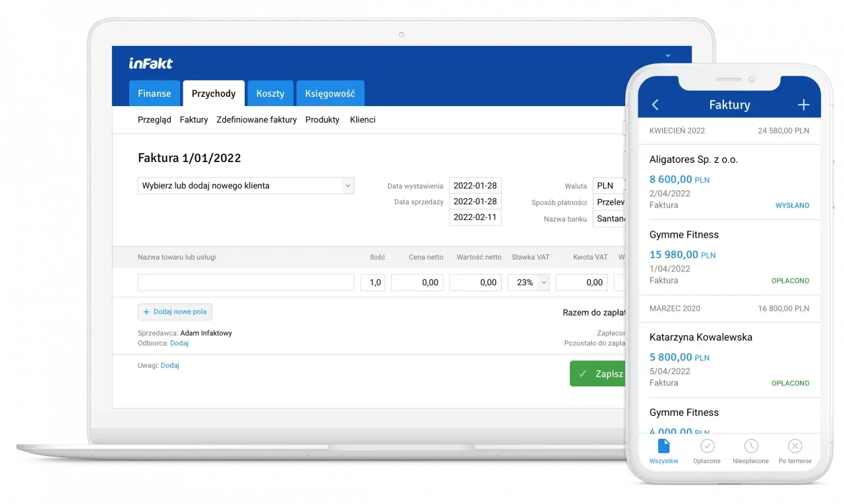The image size is (844, 504).
Task: Open the Stawka VAT dropdown
Action: 528,282
